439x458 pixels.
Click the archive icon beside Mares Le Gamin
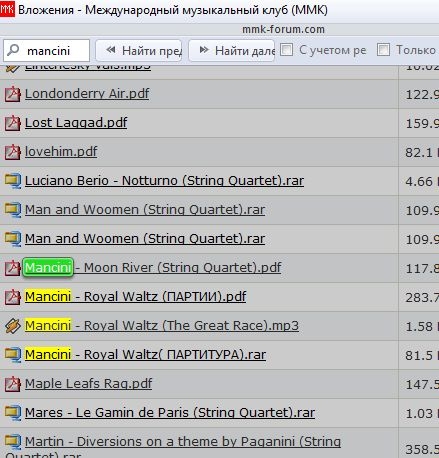click(13, 413)
